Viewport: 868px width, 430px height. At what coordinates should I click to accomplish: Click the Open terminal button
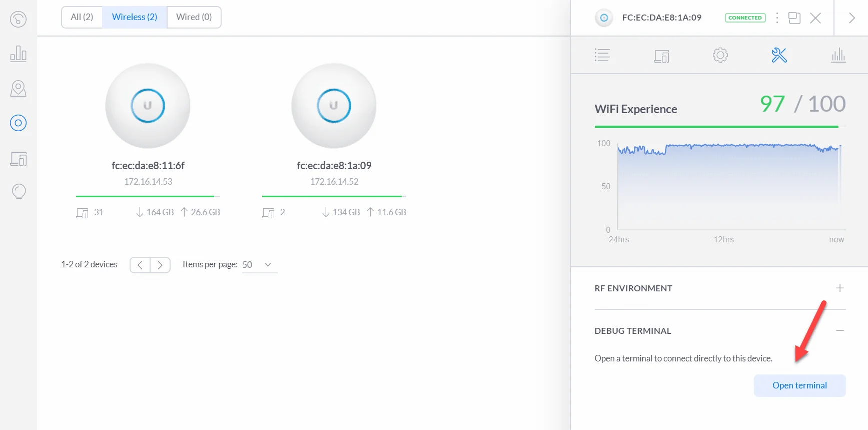799,385
